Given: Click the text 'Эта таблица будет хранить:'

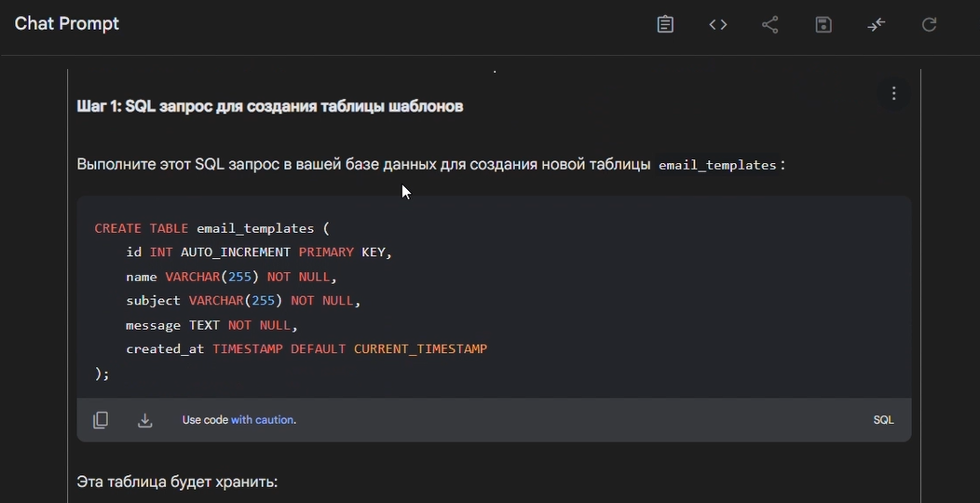Looking at the screenshot, I should tap(177, 482).
